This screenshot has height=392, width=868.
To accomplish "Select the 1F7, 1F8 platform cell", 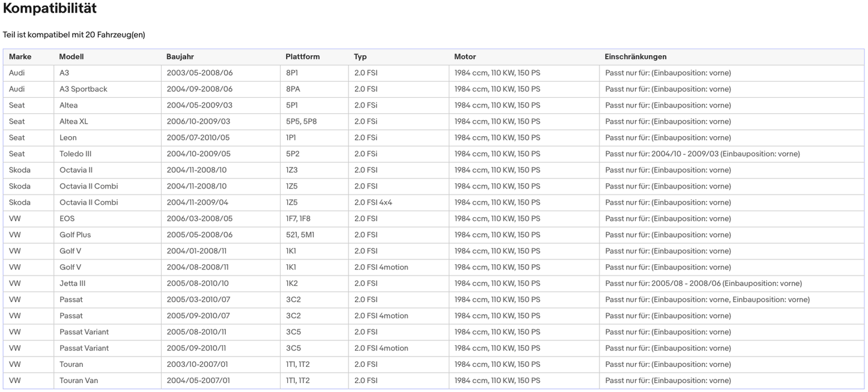I will click(x=299, y=219).
